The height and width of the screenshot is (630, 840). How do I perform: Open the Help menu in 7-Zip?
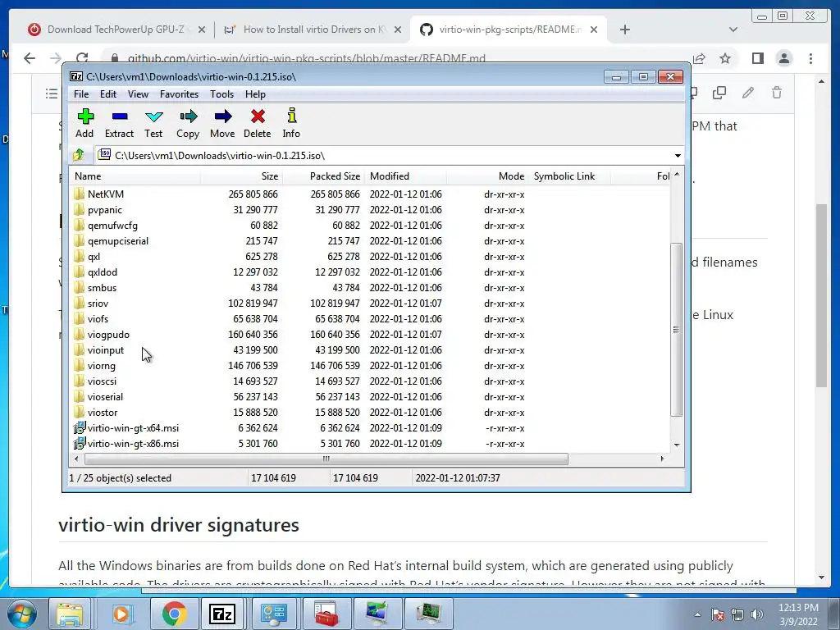tap(256, 94)
